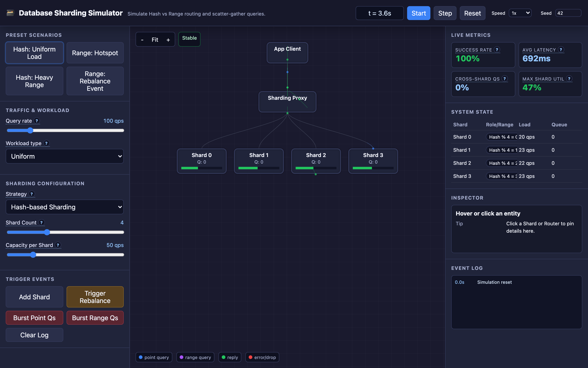Open the Speed dropdown
This screenshot has height=368, width=588.
(520, 13)
